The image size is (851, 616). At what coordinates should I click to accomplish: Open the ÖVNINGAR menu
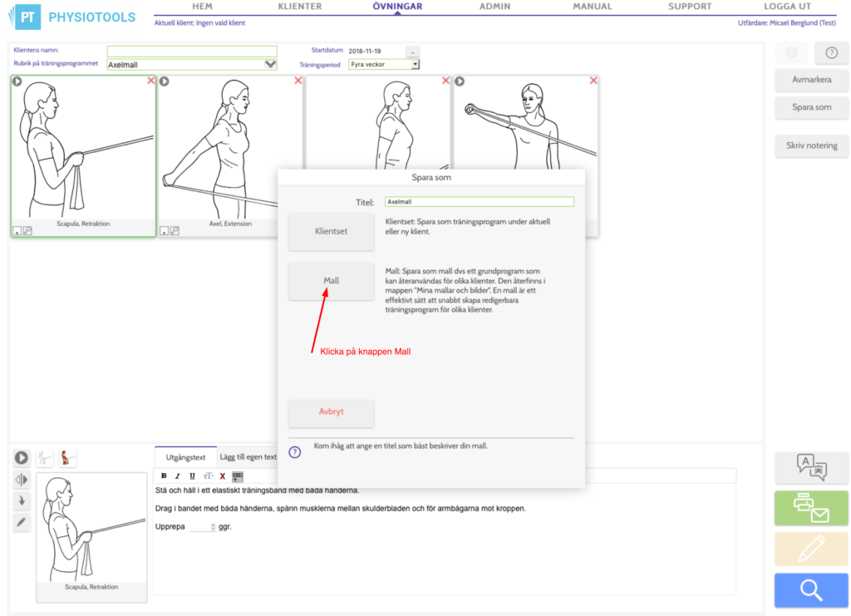(397, 7)
